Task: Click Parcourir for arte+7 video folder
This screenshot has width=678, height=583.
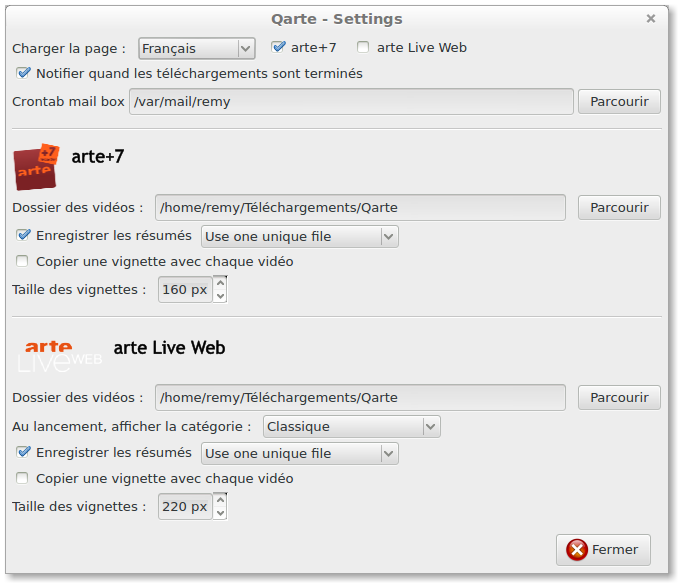Action: (619, 208)
